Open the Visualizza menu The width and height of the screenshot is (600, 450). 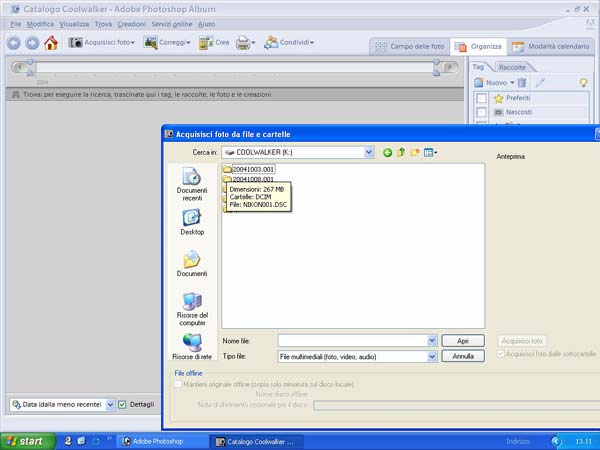74,24
